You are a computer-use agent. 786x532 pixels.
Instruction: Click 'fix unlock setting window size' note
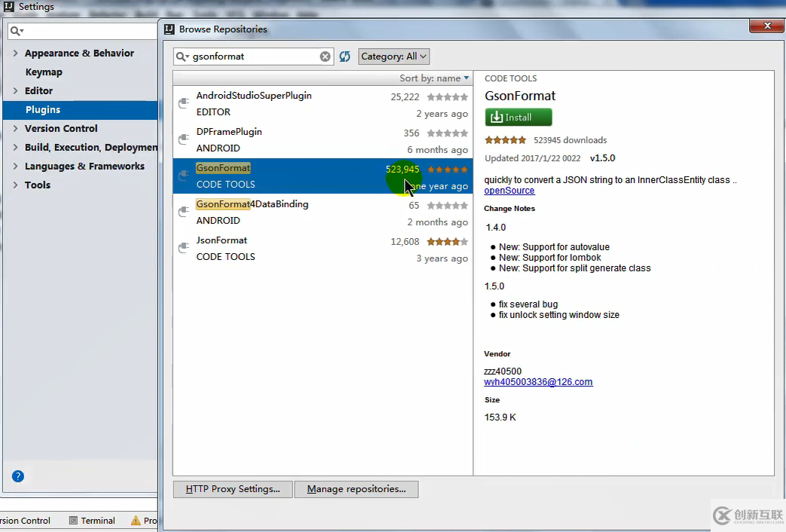[559, 315]
